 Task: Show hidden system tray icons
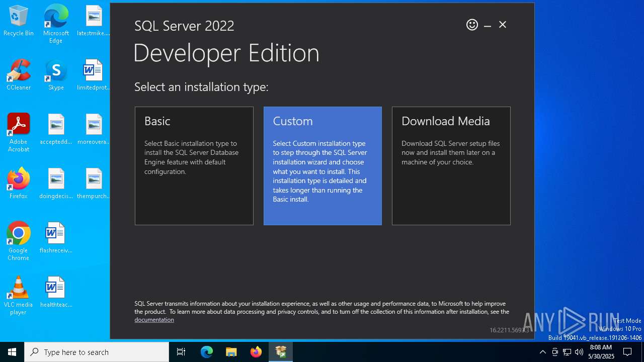(542, 352)
